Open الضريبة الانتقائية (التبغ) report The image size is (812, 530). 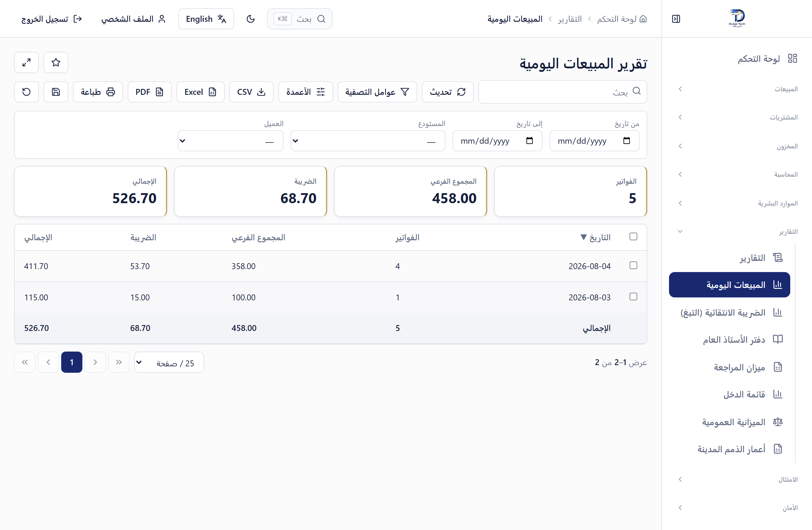729,312
